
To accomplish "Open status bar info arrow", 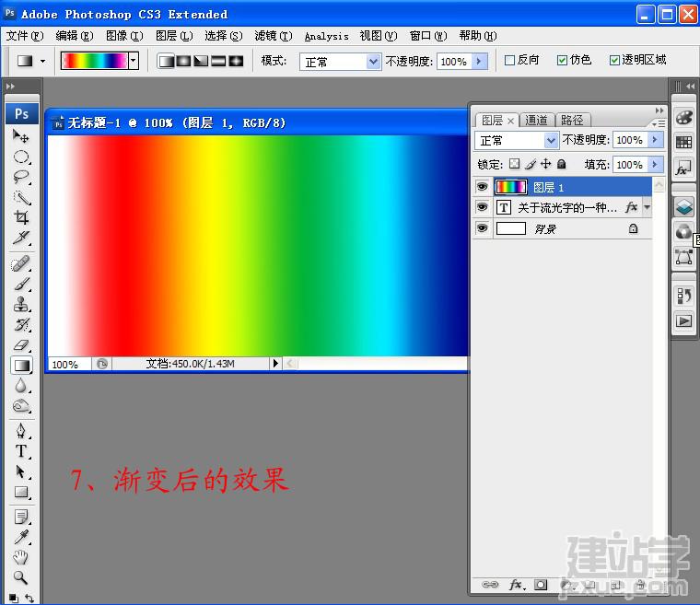I will tap(275, 364).
